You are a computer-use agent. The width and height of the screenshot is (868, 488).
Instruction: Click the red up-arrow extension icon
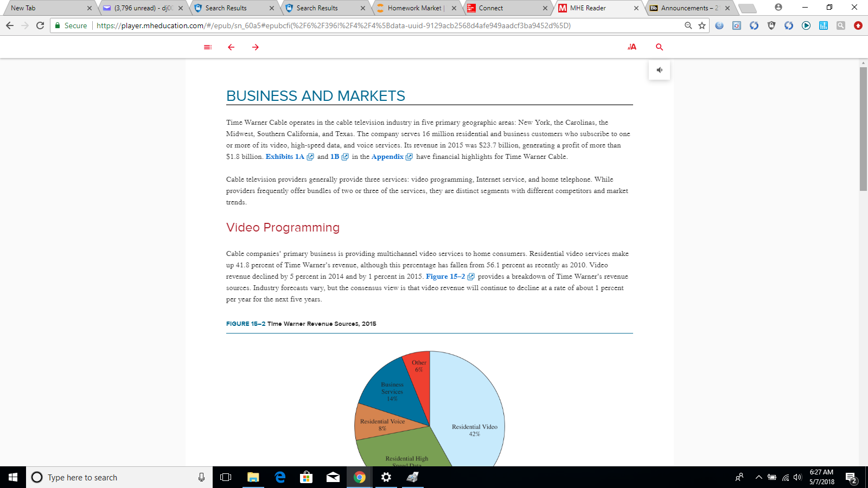click(x=858, y=25)
